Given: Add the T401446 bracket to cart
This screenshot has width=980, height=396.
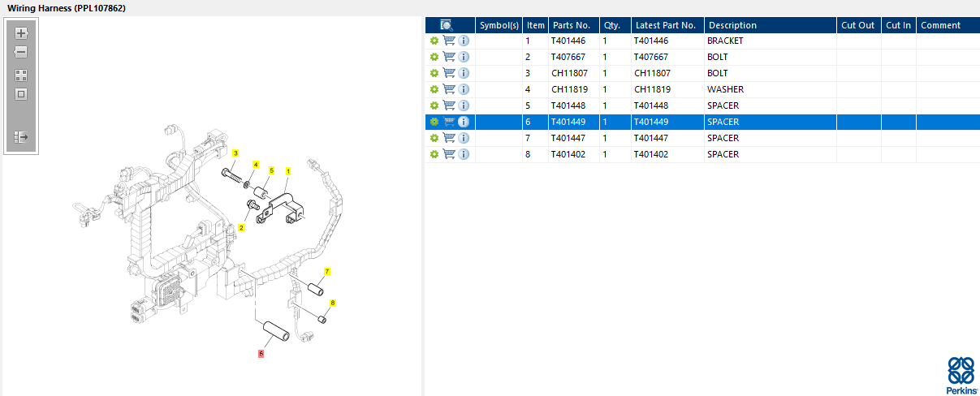Looking at the screenshot, I should (449, 41).
